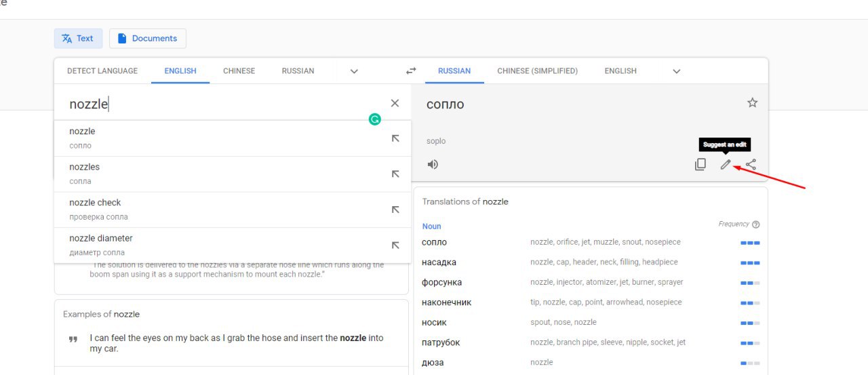Click the translated word сопло in output
Screen dimensions: 868x375
(446, 104)
